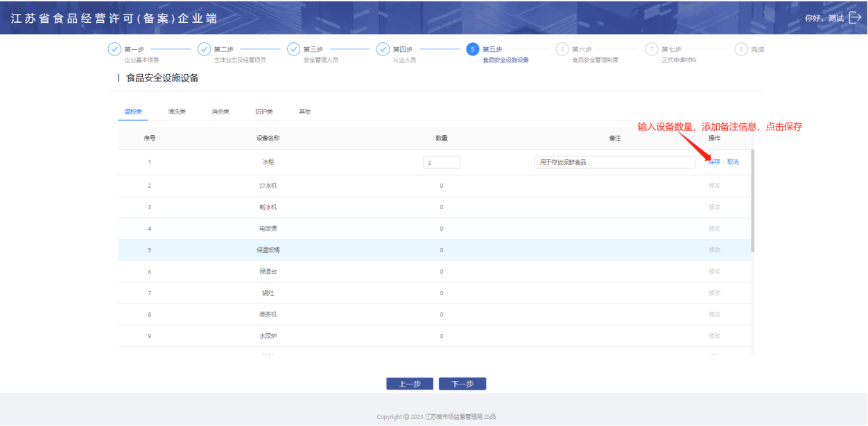Click step two checkmark icon 主体业态及经营项目
Viewport: 868px width, 426px height.
click(204, 49)
